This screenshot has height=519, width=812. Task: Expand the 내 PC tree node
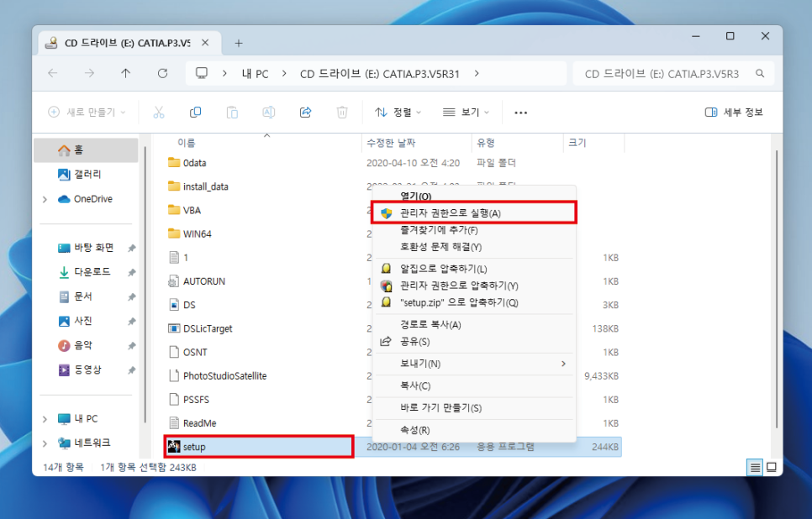45,419
